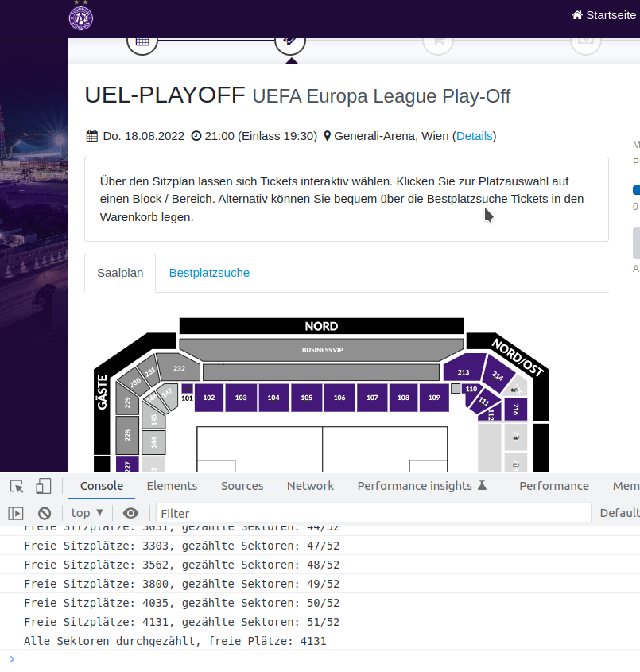Open the DevTools Console tab
The width and height of the screenshot is (640, 672).
[102, 486]
